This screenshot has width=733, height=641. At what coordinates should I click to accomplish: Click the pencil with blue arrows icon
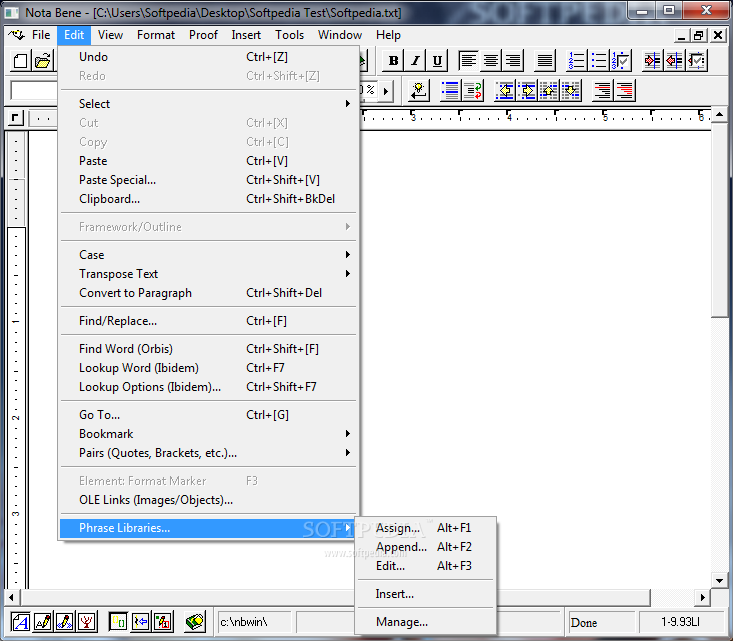65,622
